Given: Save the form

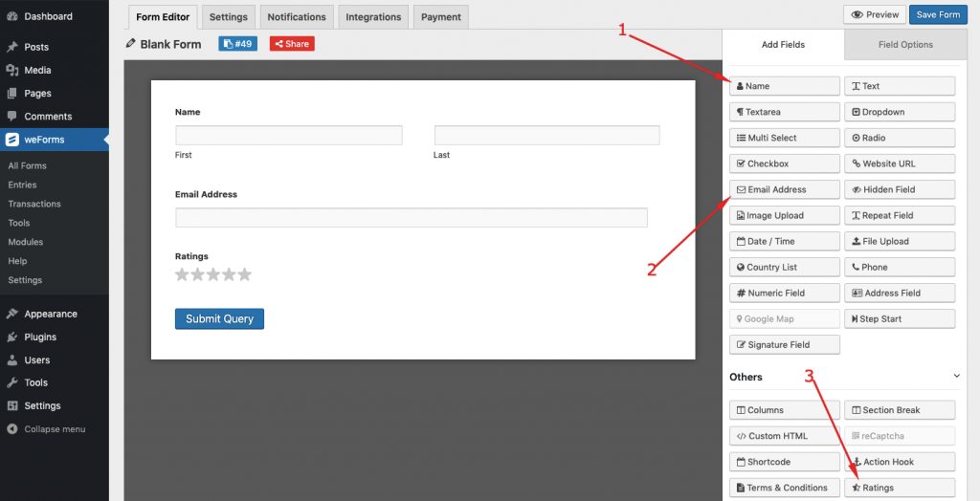Looking at the screenshot, I should 938,14.
